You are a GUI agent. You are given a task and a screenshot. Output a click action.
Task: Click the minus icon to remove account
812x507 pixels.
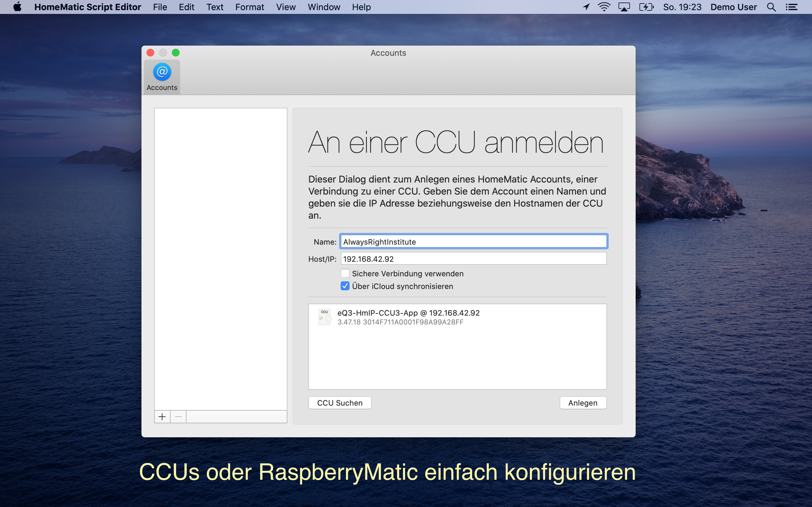tap(179, 416)
